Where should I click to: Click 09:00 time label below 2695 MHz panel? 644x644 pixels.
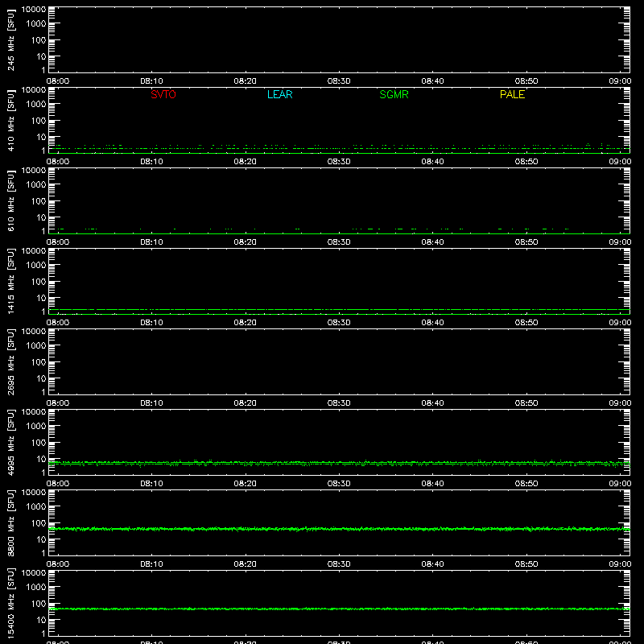point(620,403)
